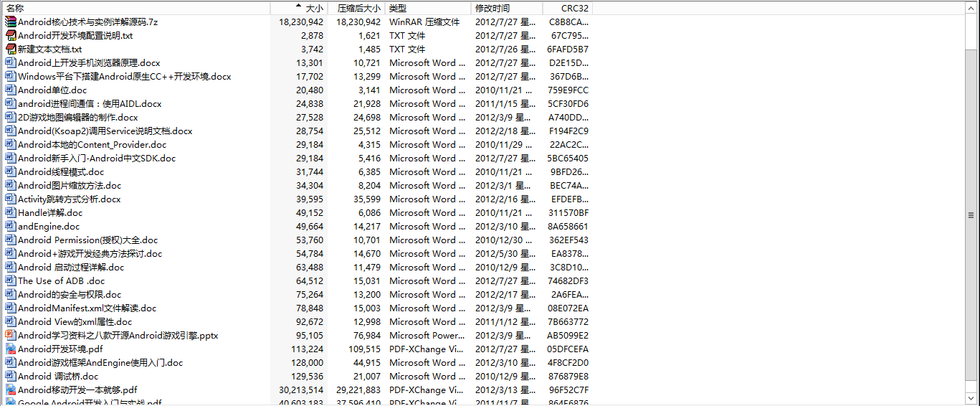The image size is (980, 406).
Task: Sort files by CRC32 column header
Action: [568, 8]
